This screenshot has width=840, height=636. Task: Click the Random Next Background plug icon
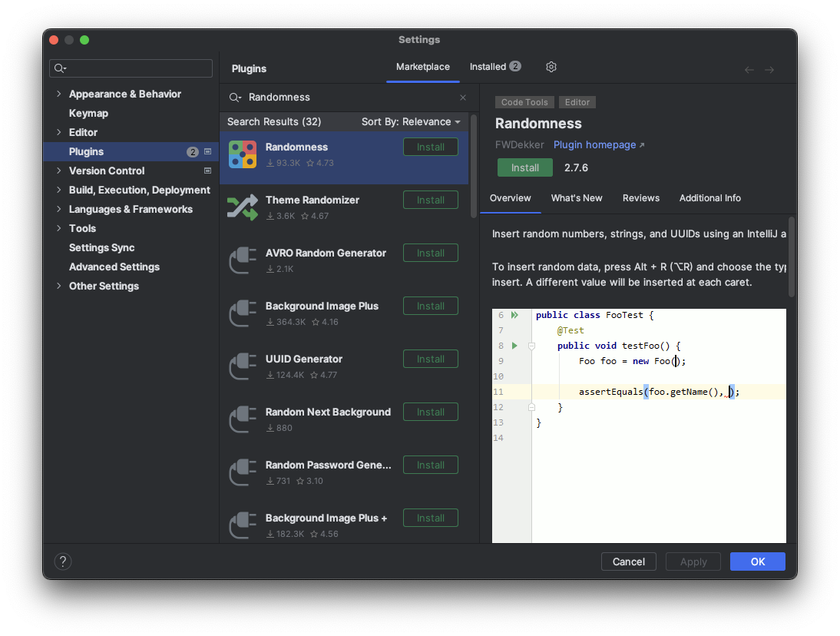243,419
